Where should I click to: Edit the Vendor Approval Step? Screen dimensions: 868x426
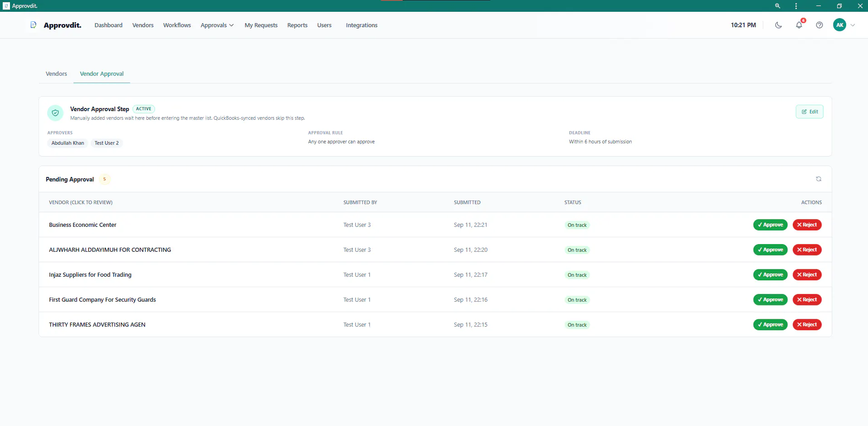click(x=809, y=112)
